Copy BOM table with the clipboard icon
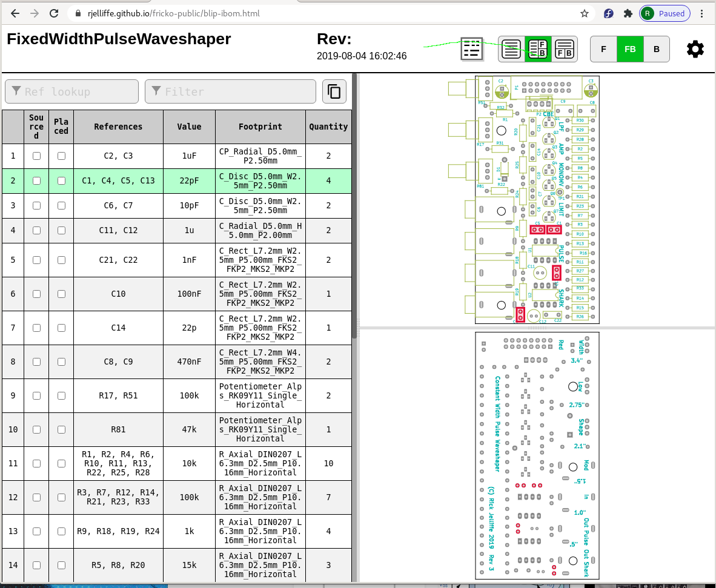Viewport: 716px width, 588px height. [x=334, y=91]
